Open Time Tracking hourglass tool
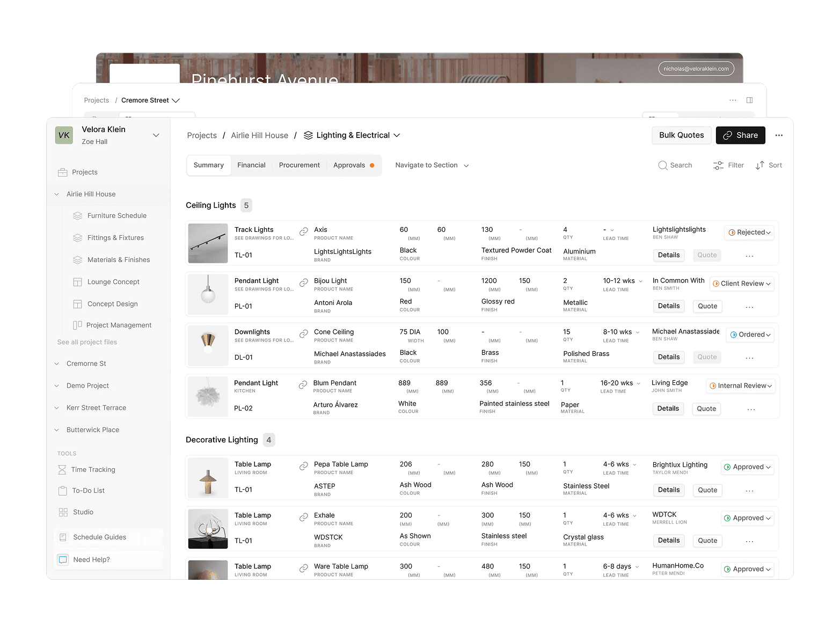The width and height of the screenshot is (840, 633). (62, 470)
